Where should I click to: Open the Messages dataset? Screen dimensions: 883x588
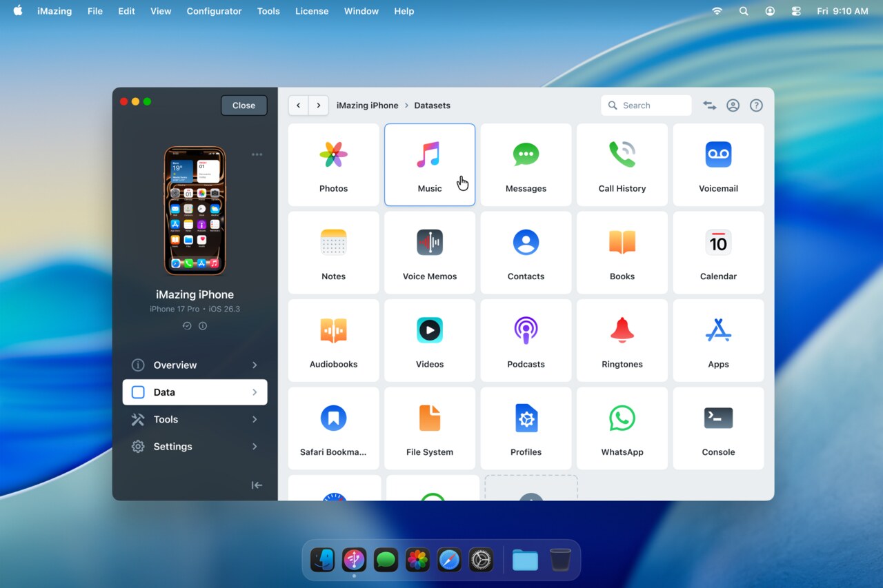click(526, 165)
